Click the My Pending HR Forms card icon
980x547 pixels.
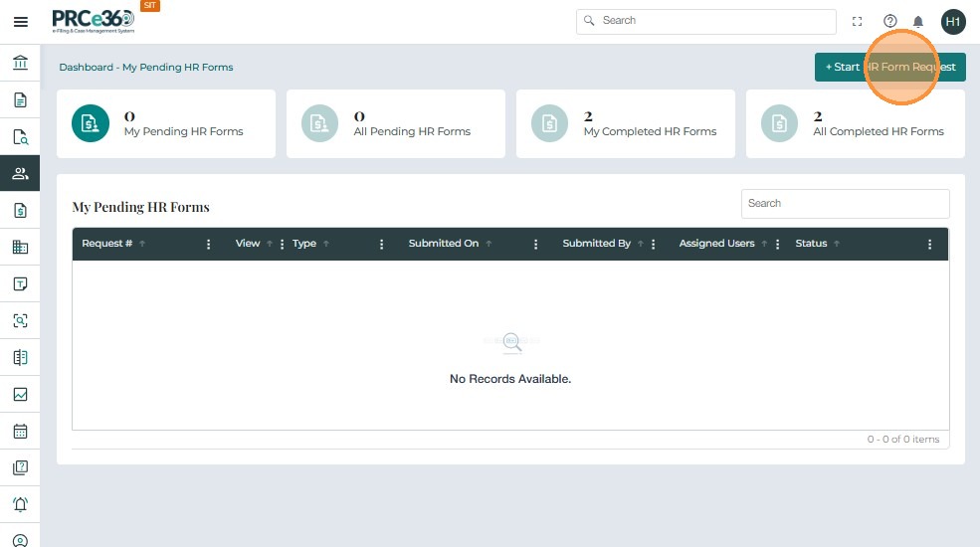click(x=90, y=123)
